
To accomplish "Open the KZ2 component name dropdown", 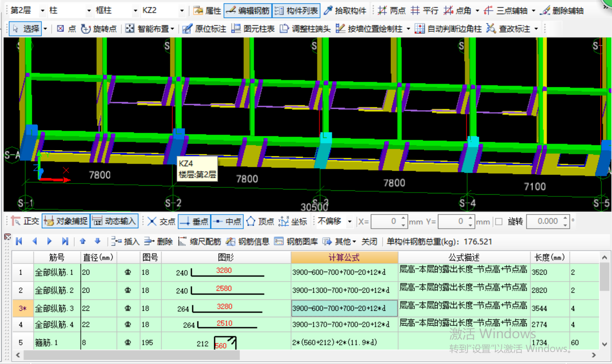I will click(x=181, y=10).
